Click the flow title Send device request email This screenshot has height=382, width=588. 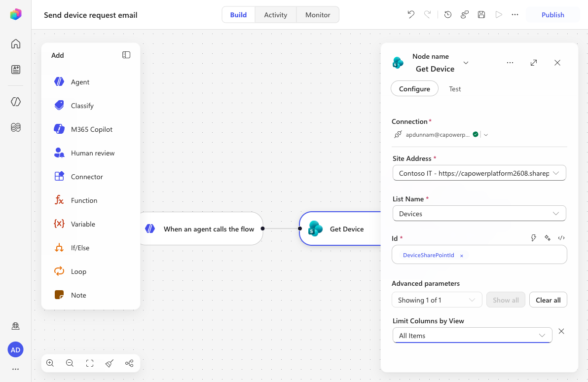click(x=90, y=15)
